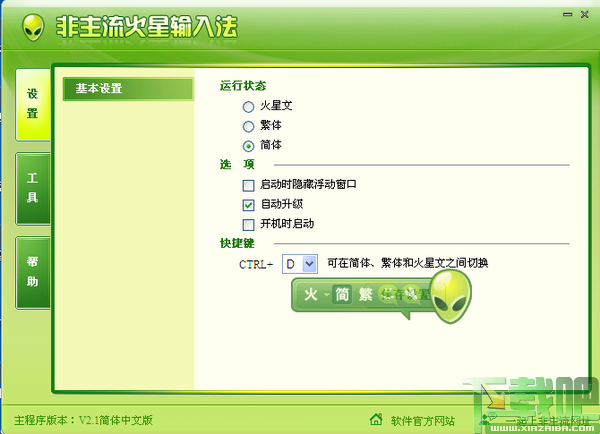The image size is (600, 434).
Task: Click the smiley speech bubble icon on floating bar
Action: (x=388, y=294)
